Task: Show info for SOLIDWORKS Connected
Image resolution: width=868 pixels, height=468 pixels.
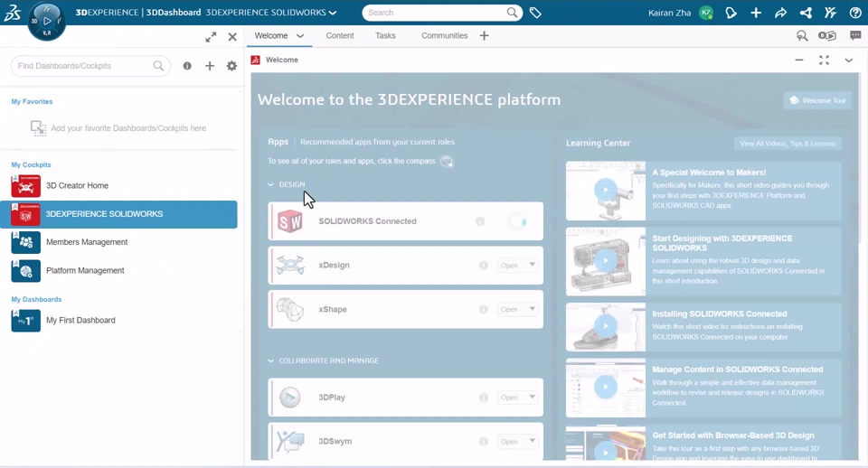Action: (x=480, y=221)
